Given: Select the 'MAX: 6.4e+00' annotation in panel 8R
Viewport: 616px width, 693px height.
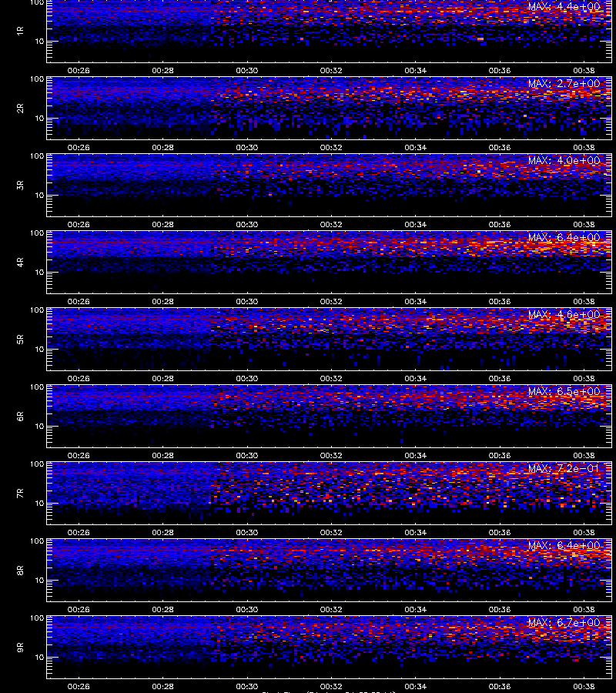Looking at the screenshot, I should (x=564, y=545).
